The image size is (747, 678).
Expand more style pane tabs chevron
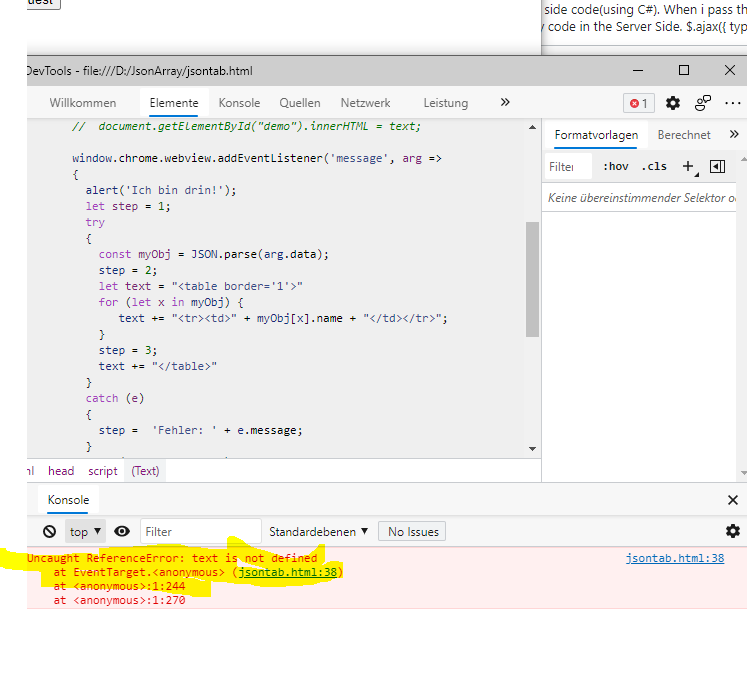click(734, 134)
